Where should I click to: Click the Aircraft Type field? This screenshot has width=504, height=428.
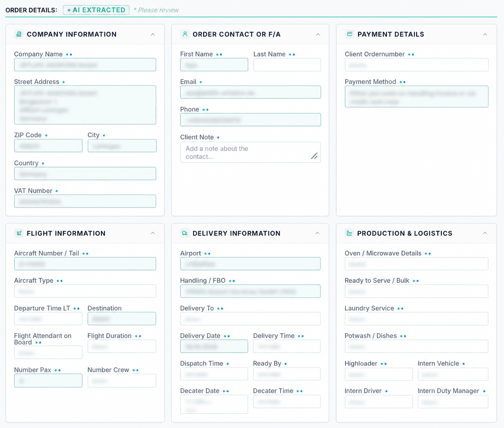point(85,291)
